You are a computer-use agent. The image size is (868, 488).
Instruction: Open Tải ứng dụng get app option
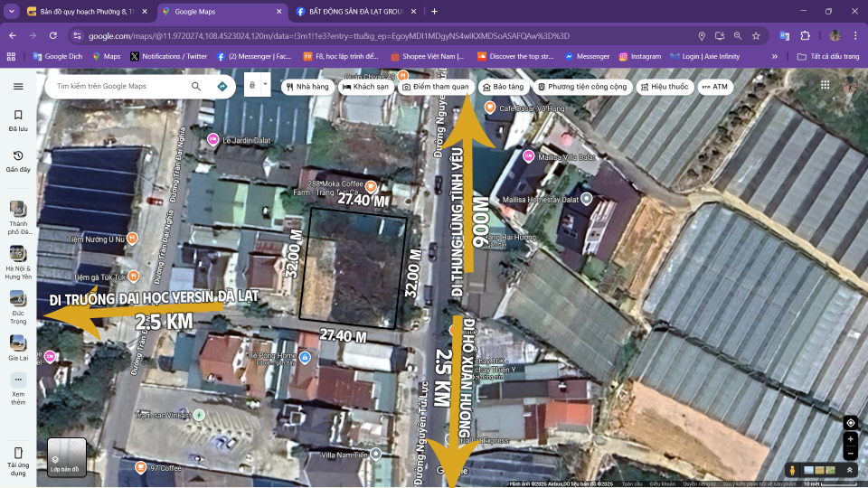tap(18, 462)
